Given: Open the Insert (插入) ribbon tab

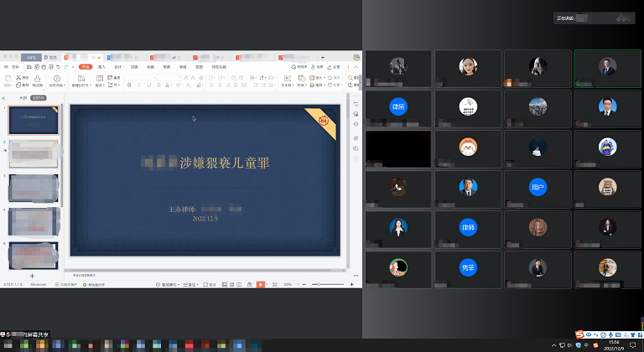Looking at the screenshot, I should [101, 66].
